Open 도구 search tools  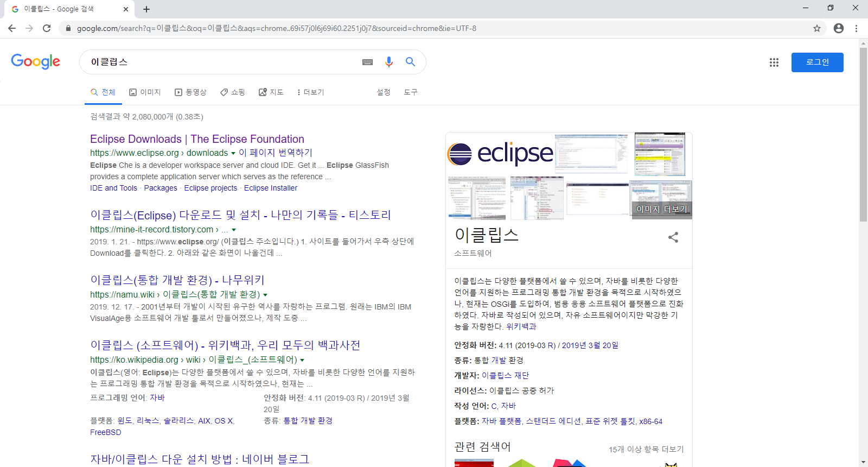click(411, 92)
